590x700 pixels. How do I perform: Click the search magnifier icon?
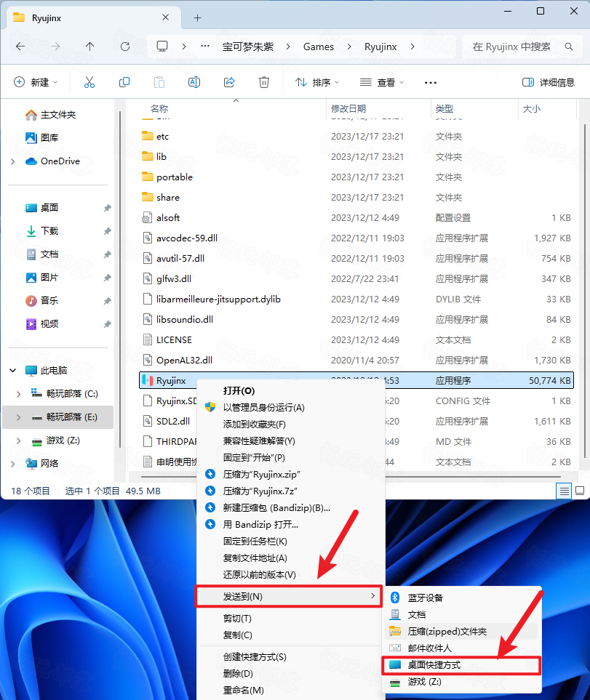point(569,47)
